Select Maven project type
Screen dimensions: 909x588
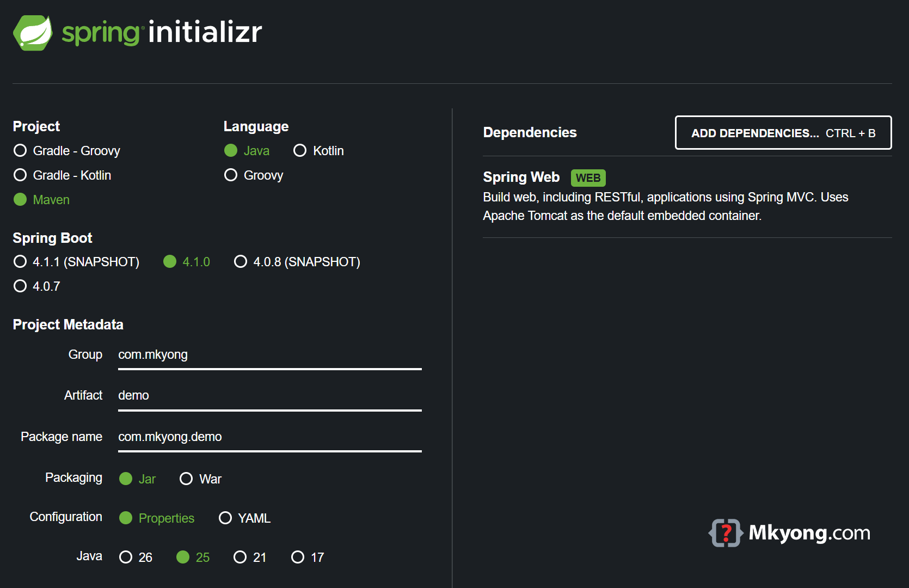tap(42, 200)
